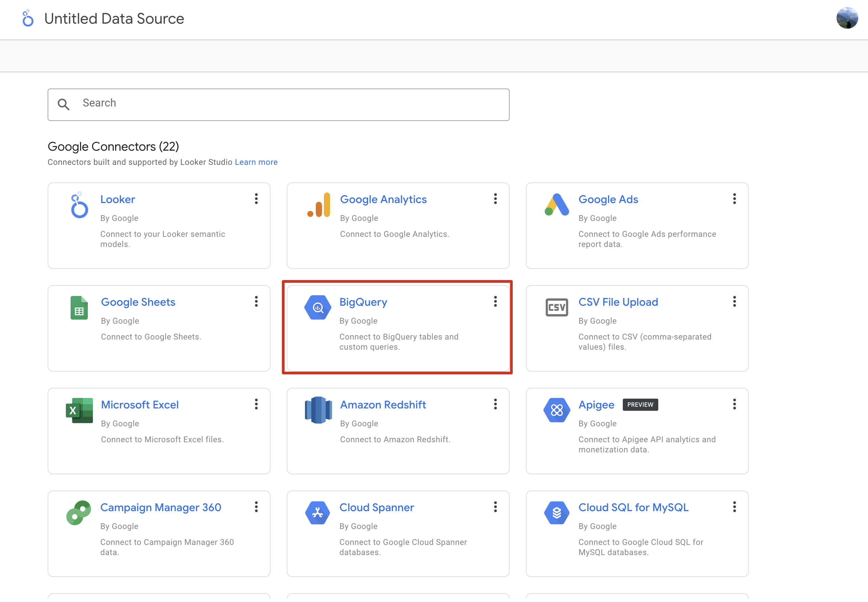
Task: Open more options for CSV File Upload
Action: (735, 301)
